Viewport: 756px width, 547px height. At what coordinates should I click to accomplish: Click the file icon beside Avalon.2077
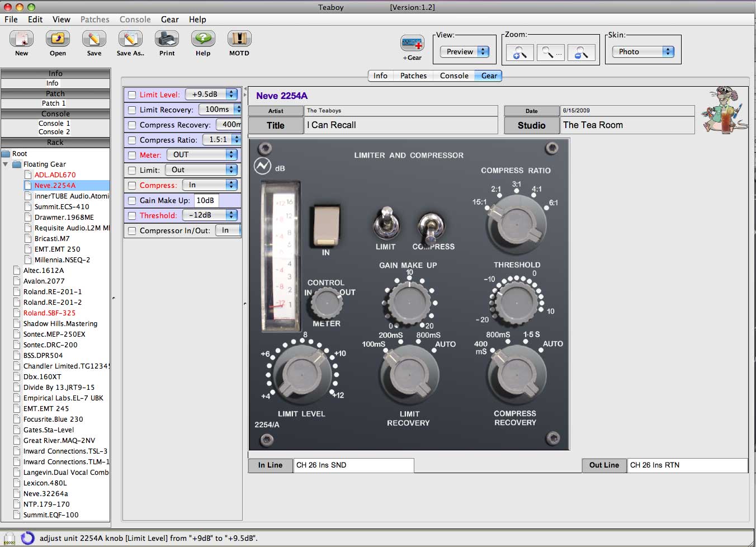tap(17, 281)
